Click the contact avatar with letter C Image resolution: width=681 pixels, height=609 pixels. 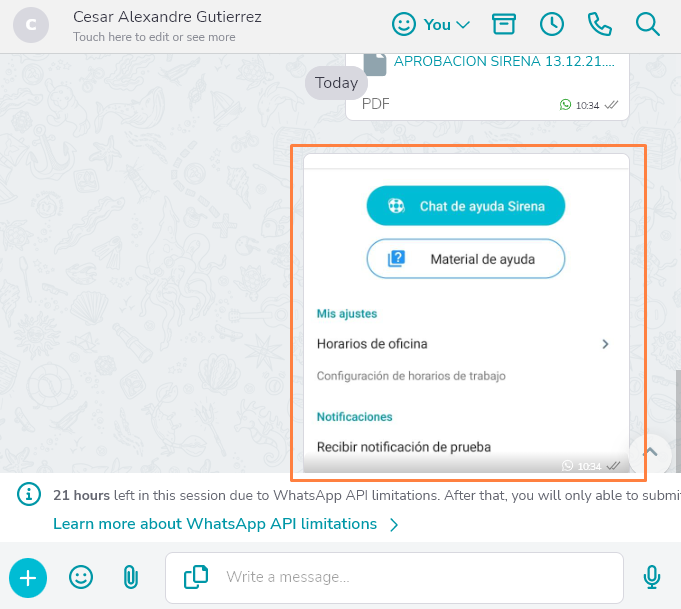point(31,25)
